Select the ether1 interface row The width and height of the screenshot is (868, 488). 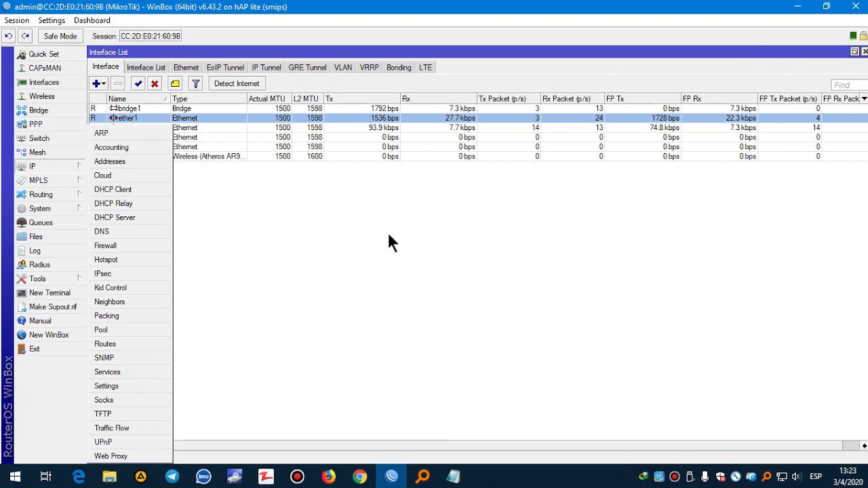tap(478, 118)
